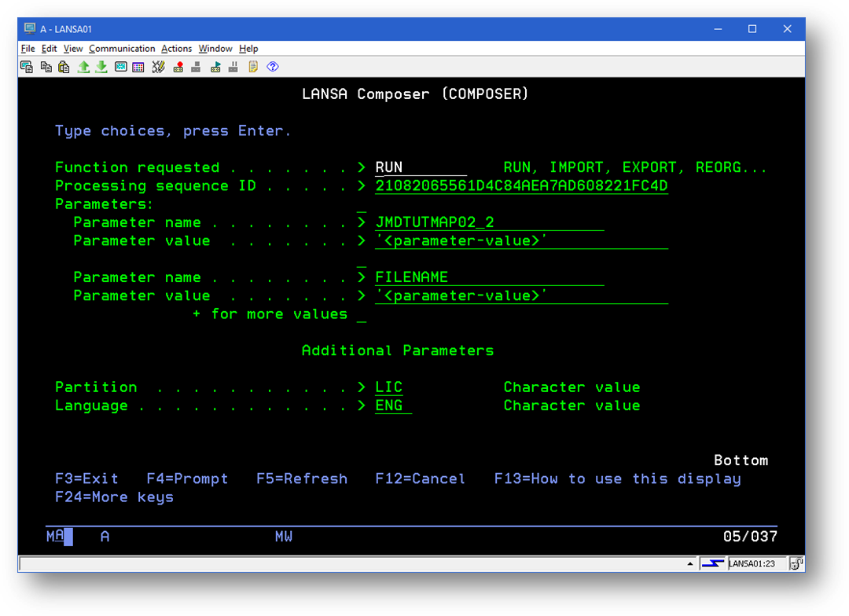Viewport: 849px width, 616px height.
Task: Click the 'Additional Parameters' heading
Action: tap(398, 350)
